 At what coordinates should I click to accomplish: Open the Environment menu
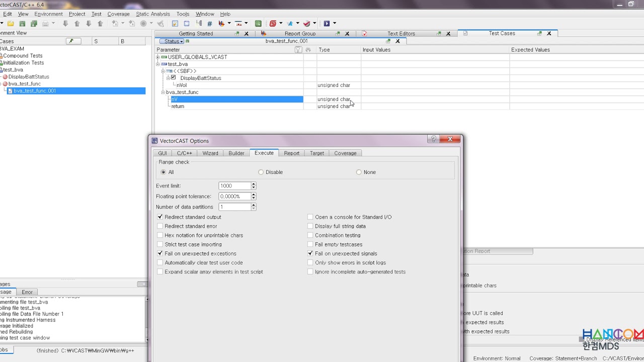49,14
